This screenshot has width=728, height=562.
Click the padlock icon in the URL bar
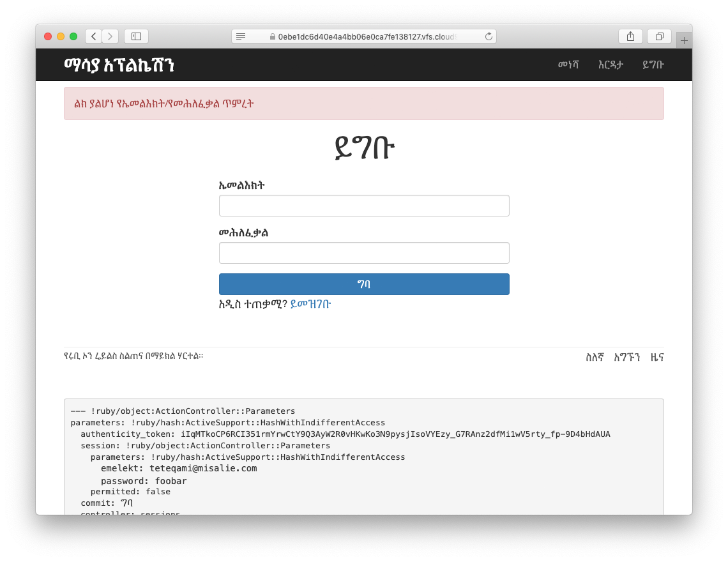click(273, 36)
